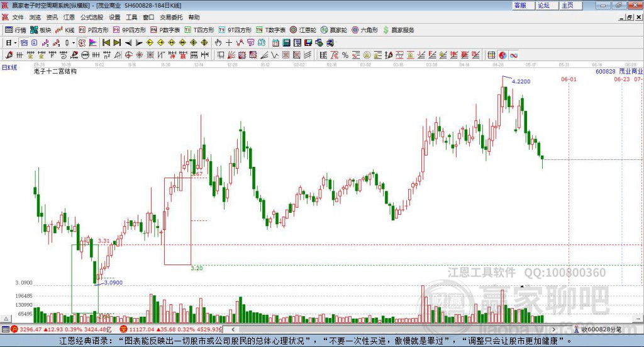Open the 窗口 menu

point(148,17)
